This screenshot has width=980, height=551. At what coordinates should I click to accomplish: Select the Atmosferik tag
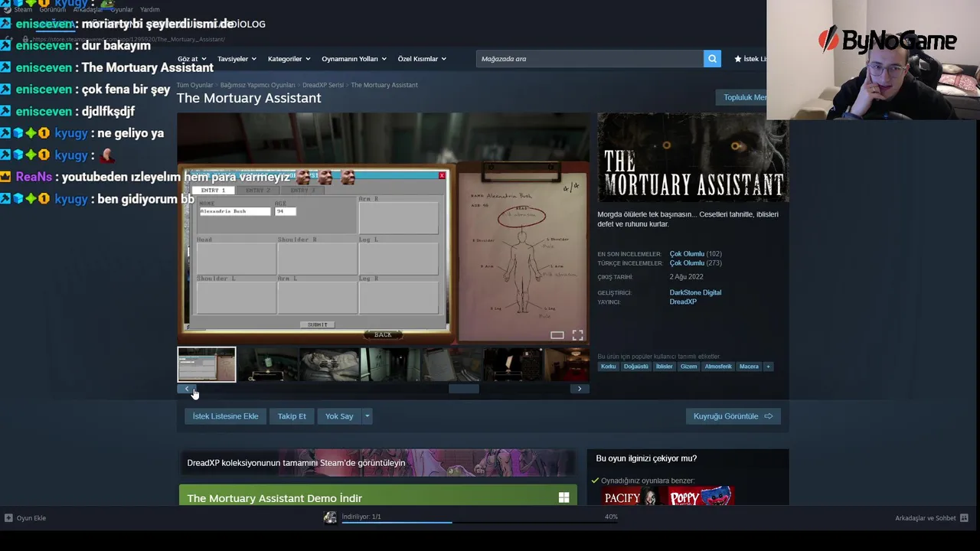tap(718, 367)
